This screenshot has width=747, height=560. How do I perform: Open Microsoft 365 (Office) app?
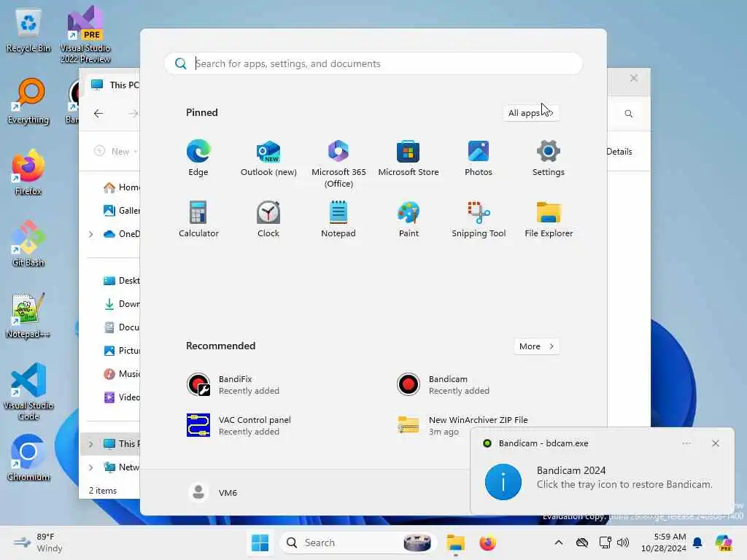338,164
